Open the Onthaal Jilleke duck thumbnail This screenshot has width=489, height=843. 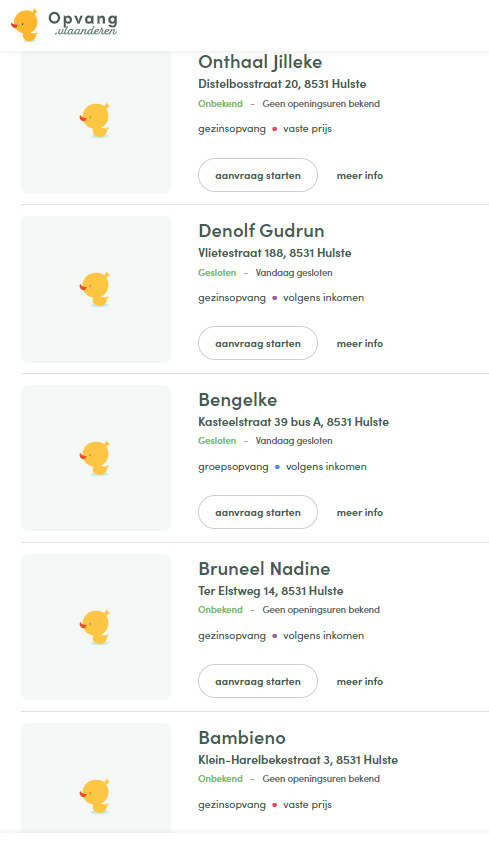point(96,123)
